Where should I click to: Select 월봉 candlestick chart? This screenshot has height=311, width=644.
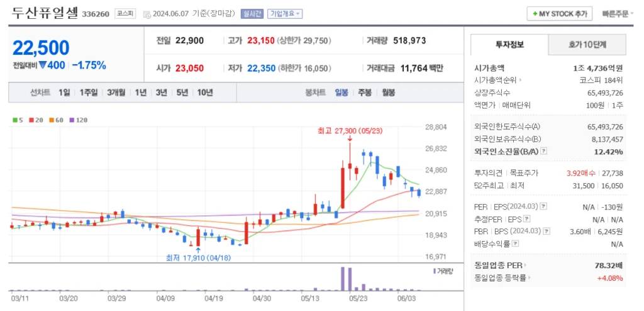pyautogui.click(x=388, y=93)
